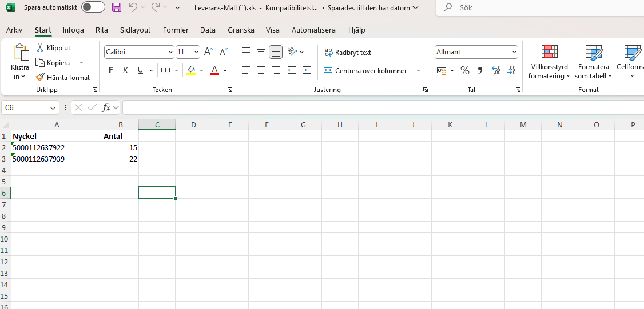Click the Redo arrow icon
Image resolution: width=644 pixels, height=309 pixels.
point(155,7)
